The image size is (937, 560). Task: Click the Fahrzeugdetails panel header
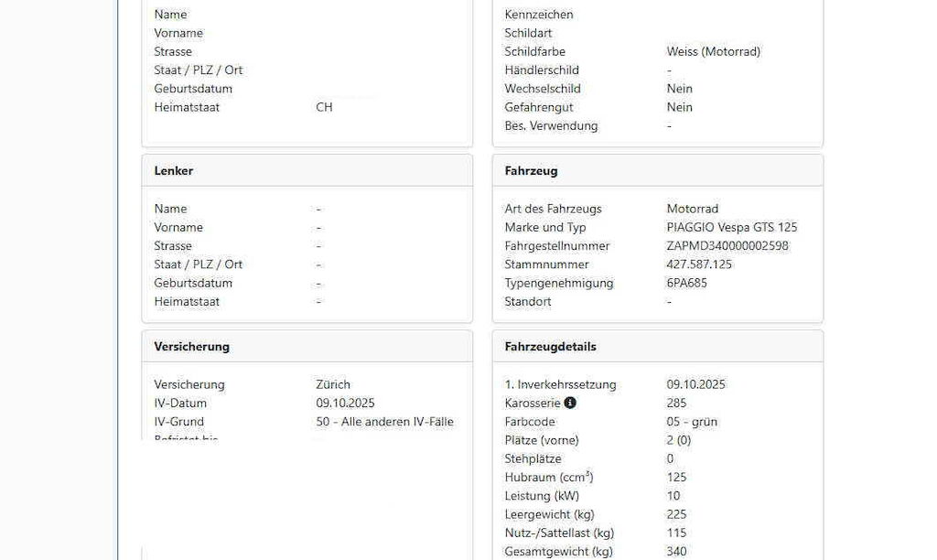point(550,347)
